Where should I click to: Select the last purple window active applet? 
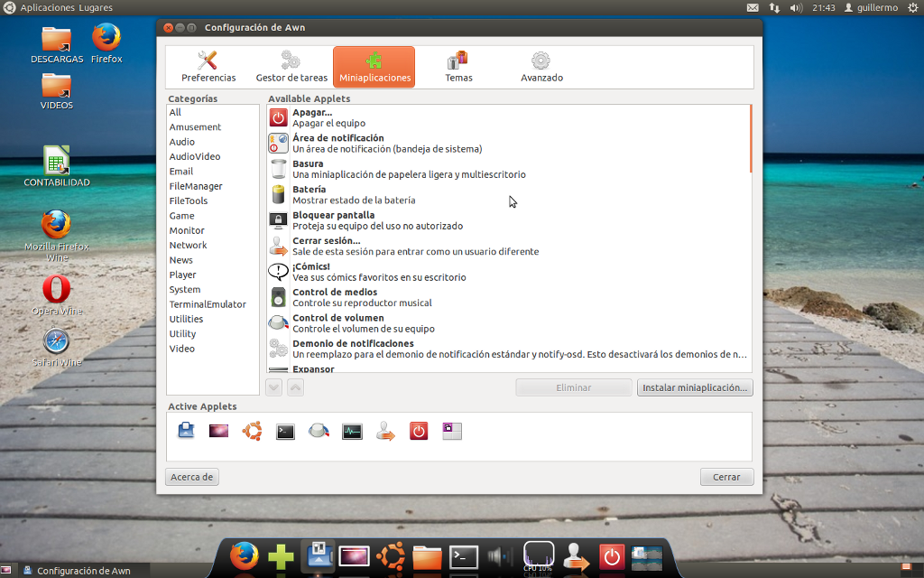(452, 431)
